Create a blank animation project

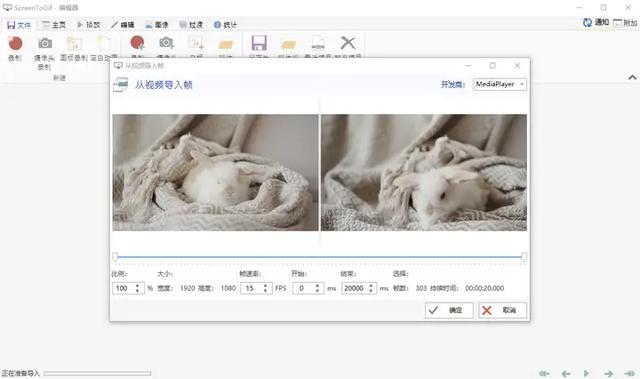click(104, 48)
